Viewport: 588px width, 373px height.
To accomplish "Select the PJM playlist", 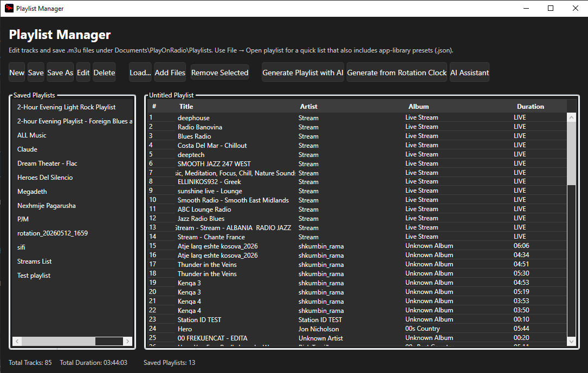I will click(73, 219).
